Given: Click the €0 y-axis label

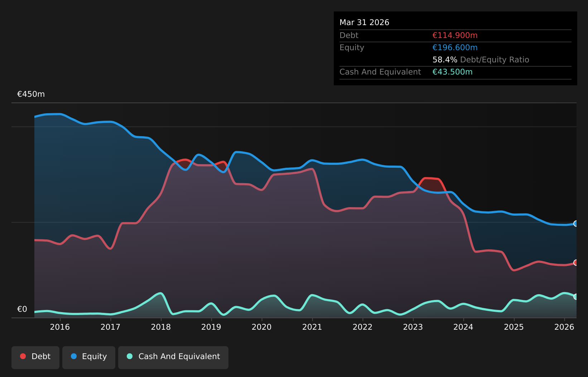Looking at the screenshot, I should coord(22,309).
